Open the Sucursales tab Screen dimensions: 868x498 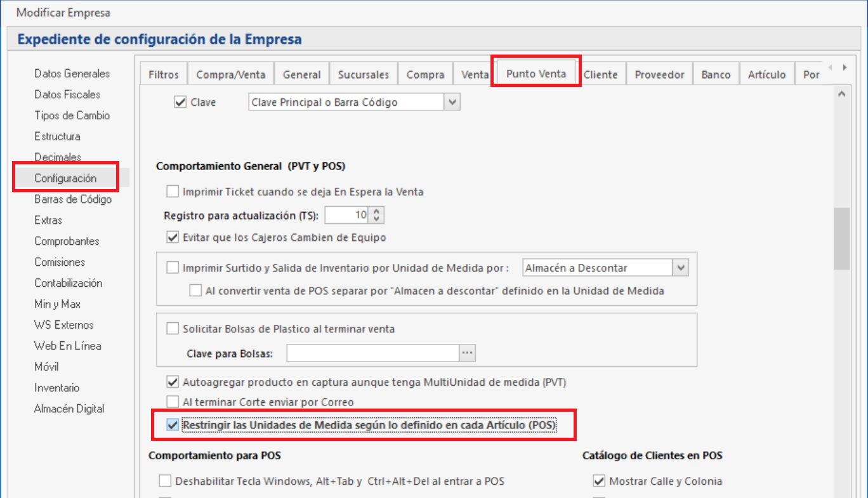(x=363, y=74)
